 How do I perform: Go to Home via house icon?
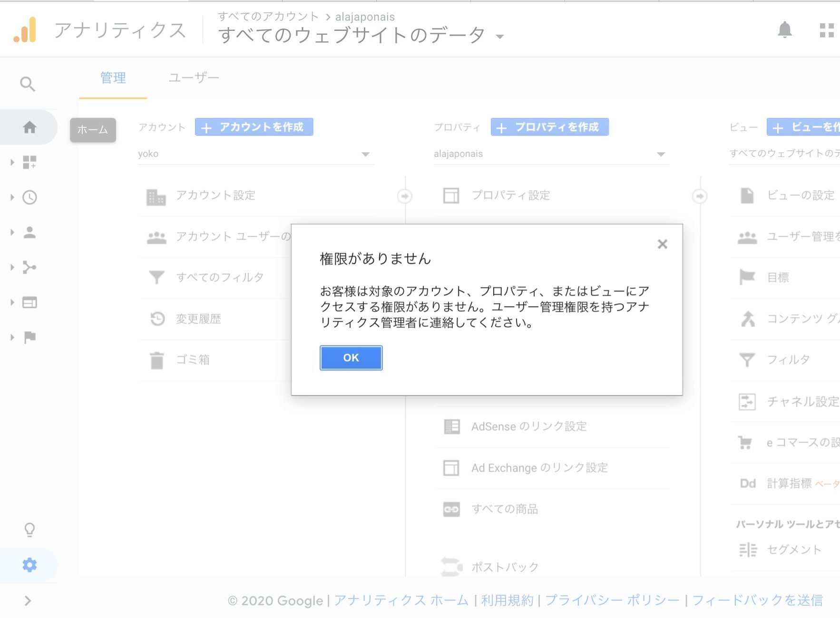(x=29, y=127)
